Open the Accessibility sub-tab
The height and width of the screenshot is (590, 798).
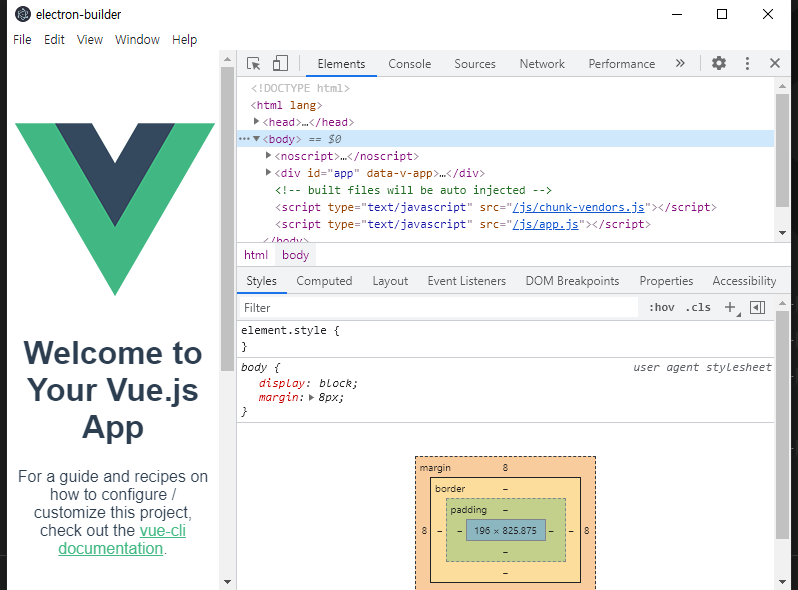744,281
